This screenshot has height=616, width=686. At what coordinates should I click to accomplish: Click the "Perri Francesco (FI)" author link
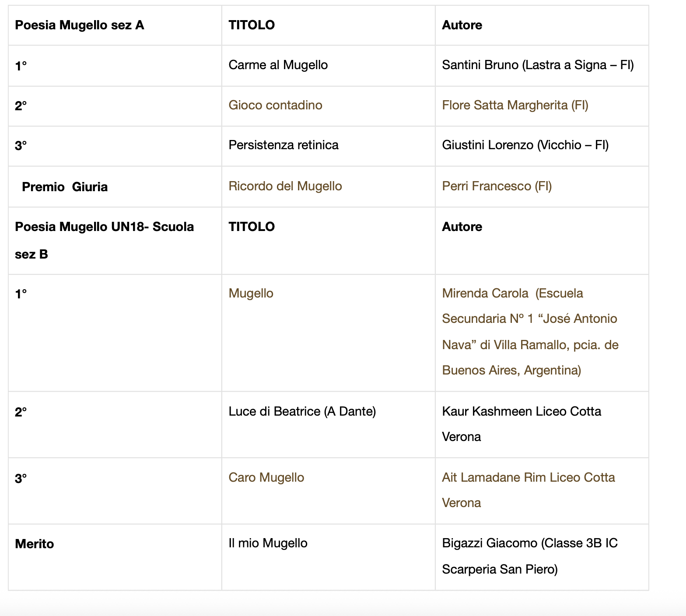tap(497, 186)
